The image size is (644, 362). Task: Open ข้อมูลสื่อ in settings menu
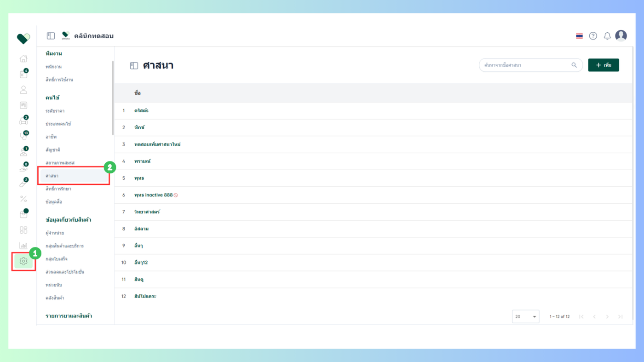click(x=53, y=201)
